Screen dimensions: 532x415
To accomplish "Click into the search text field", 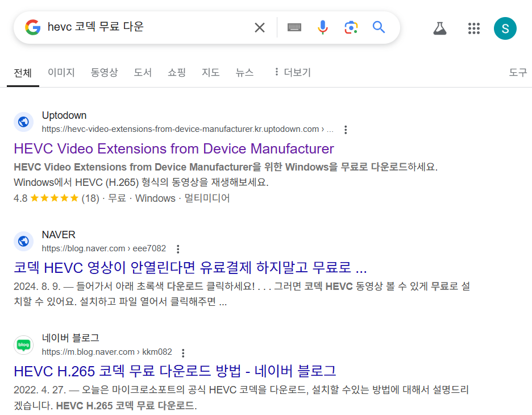I will (146, 27).
